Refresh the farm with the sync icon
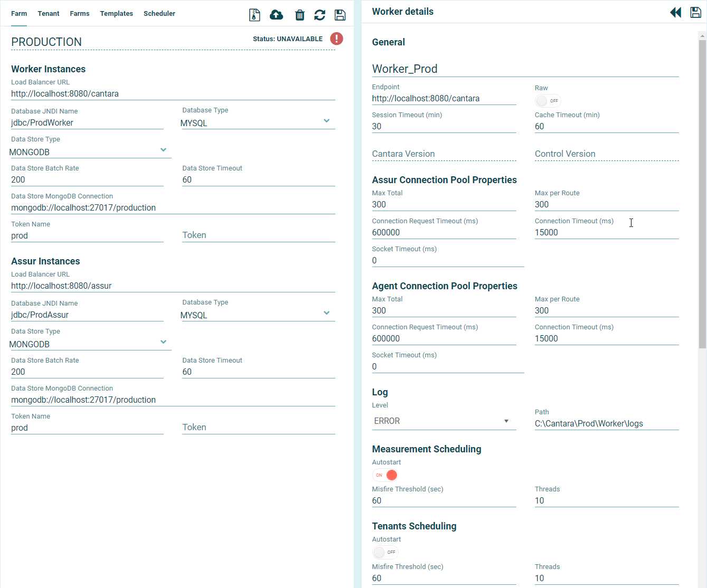This screenshot has width=707, height=588. [319, 15]
